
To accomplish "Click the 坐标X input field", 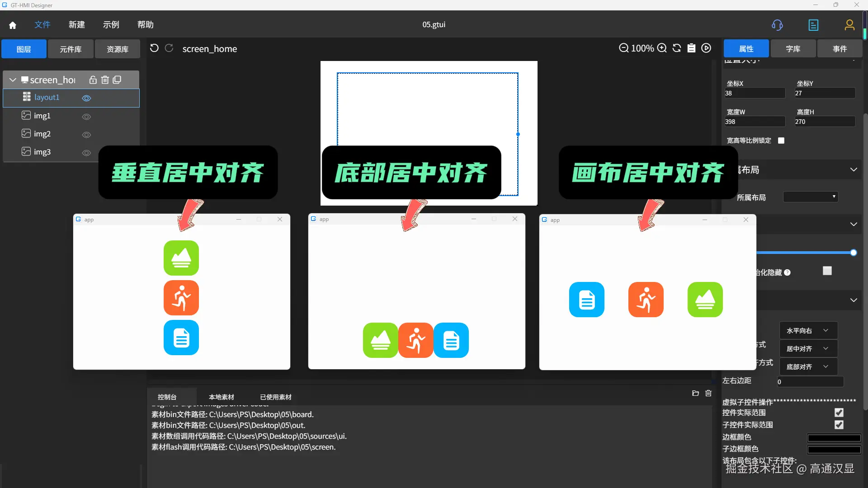I will 754,94.
